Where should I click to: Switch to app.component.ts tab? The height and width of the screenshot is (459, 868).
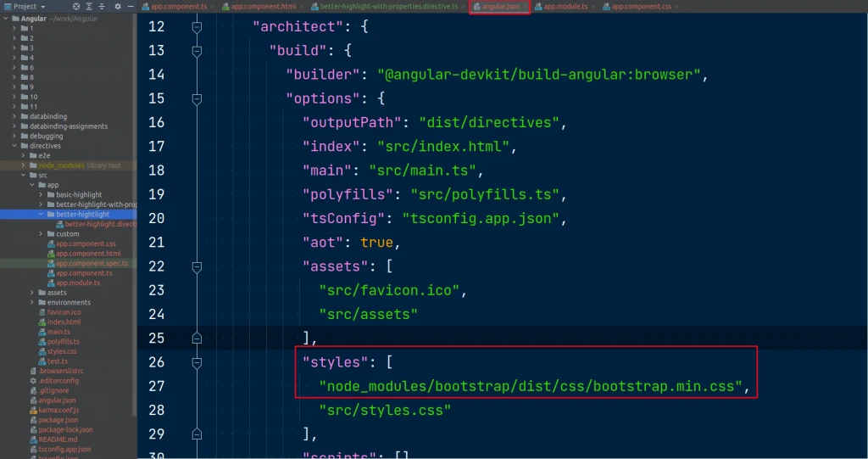pos(179,7)
